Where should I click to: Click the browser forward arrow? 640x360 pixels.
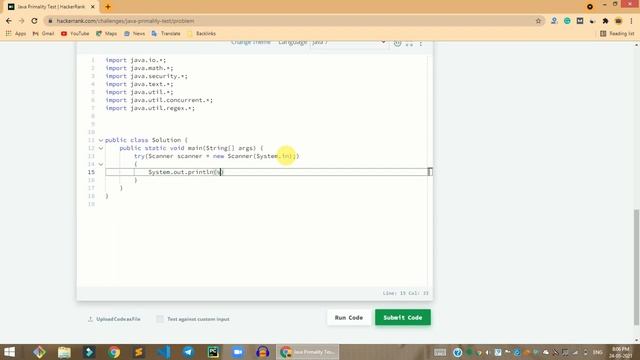pos(21,21)
